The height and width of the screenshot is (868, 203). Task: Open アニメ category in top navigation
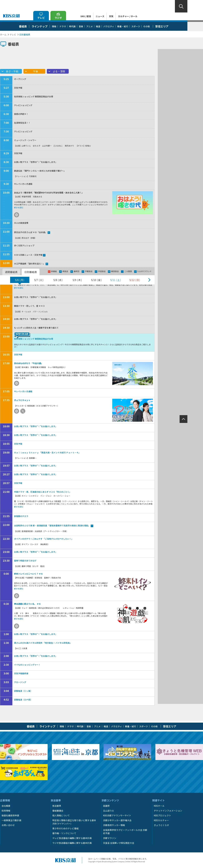89,26
